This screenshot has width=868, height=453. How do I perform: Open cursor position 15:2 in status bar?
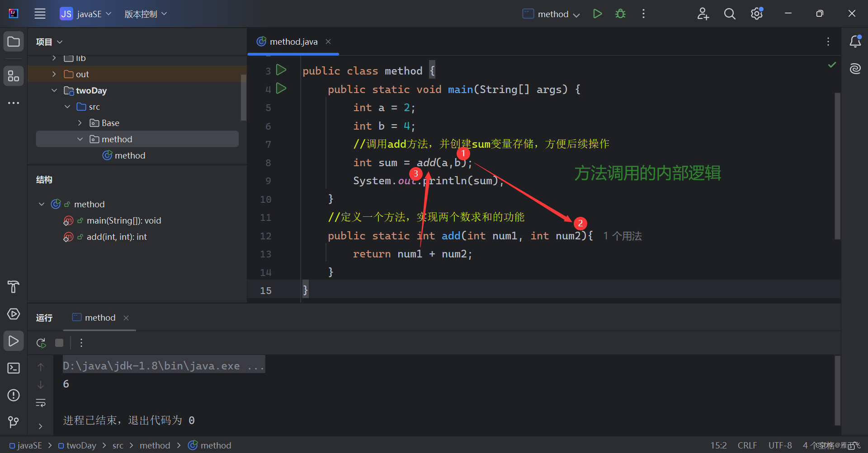(718, 445)
